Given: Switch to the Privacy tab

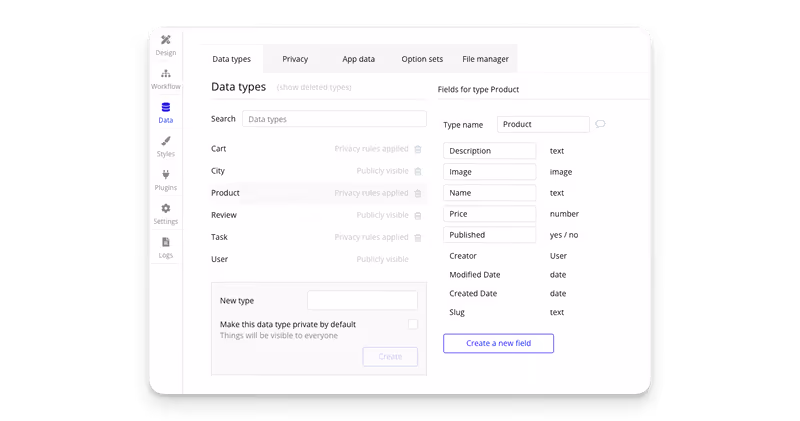Looking at the screenshot, I should (295, 59).
